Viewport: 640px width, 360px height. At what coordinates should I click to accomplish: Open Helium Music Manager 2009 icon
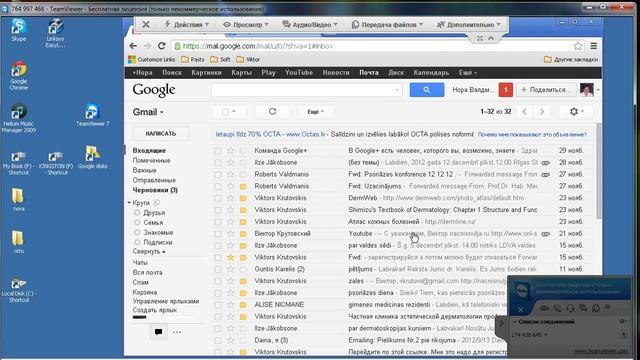tap(19, 118)
